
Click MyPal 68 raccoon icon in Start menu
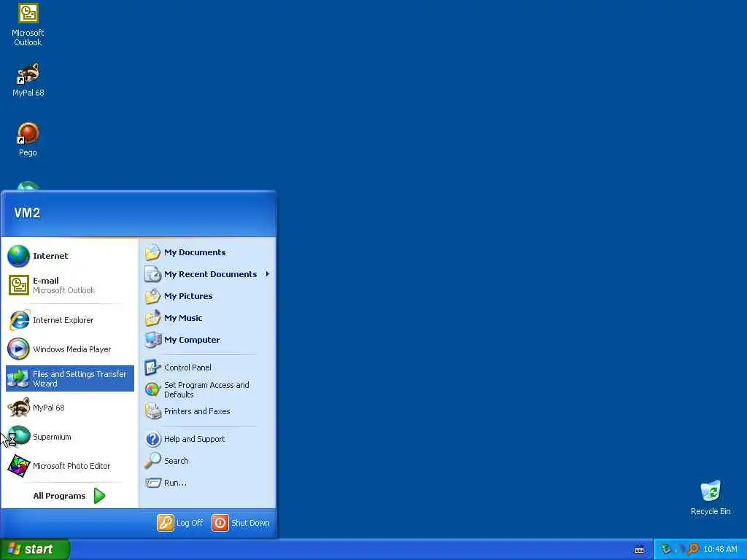click(19, 408)
